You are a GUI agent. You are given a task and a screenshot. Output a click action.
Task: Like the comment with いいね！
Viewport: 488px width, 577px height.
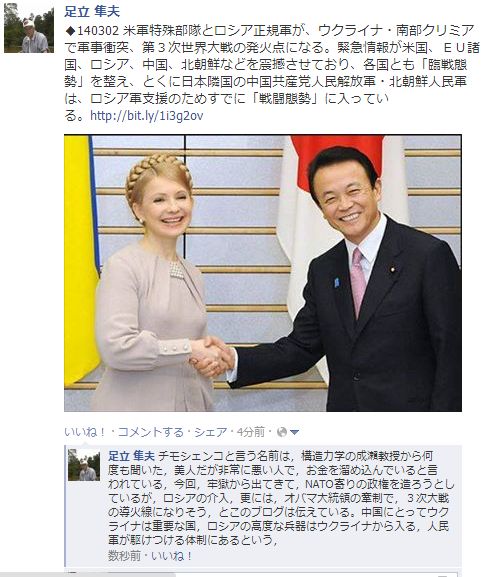tap(171, 555)
